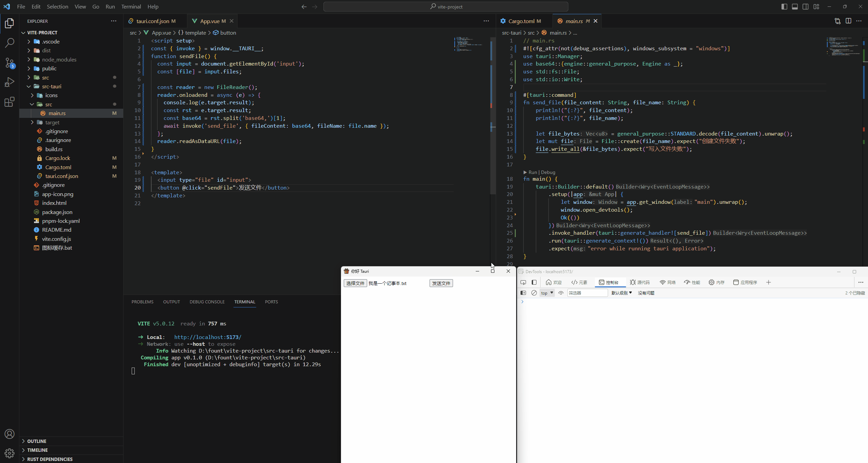The image size is (868, 463).
Task: Click the DevTools filter input field
Action: click(x=587, y=293)
